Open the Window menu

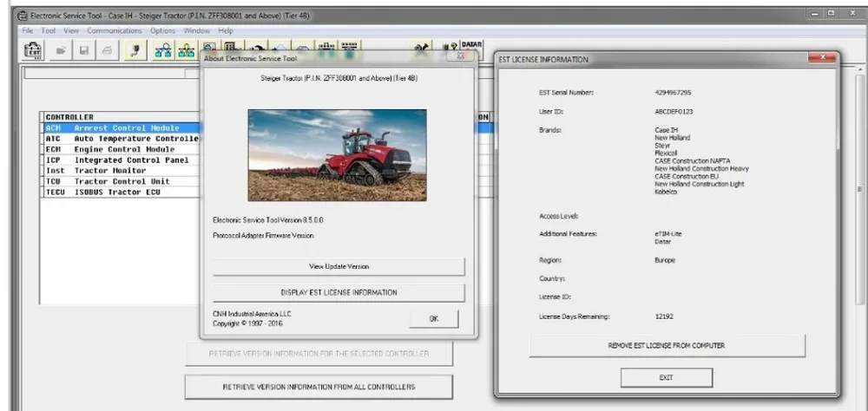196,31
